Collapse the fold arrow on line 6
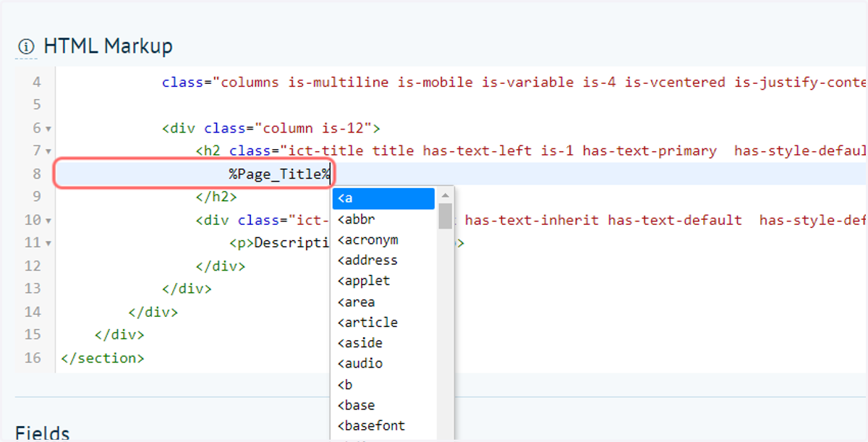Image resolution: width=868 pixels, height=442 pixels. pos(48,129)
